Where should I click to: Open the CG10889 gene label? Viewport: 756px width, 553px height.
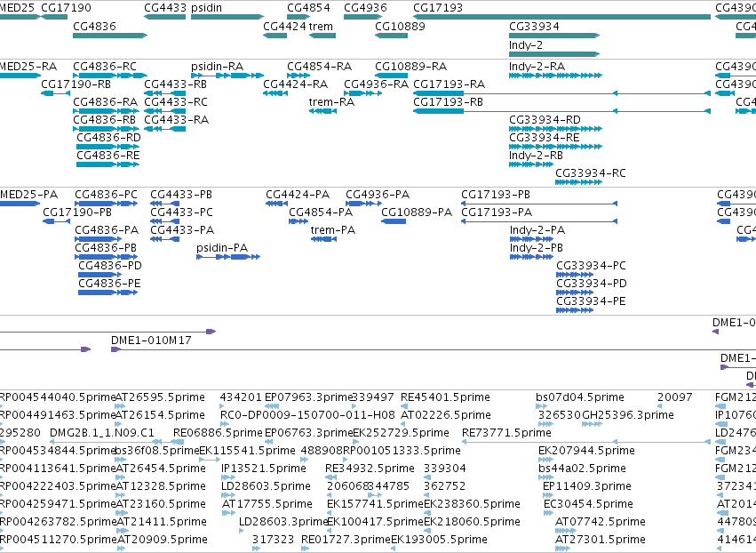click(400, 26)
